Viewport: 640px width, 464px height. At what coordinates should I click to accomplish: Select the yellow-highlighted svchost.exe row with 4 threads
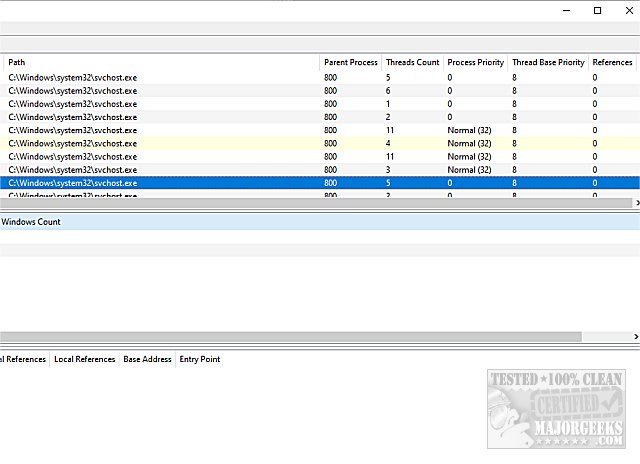coord(320,144)
